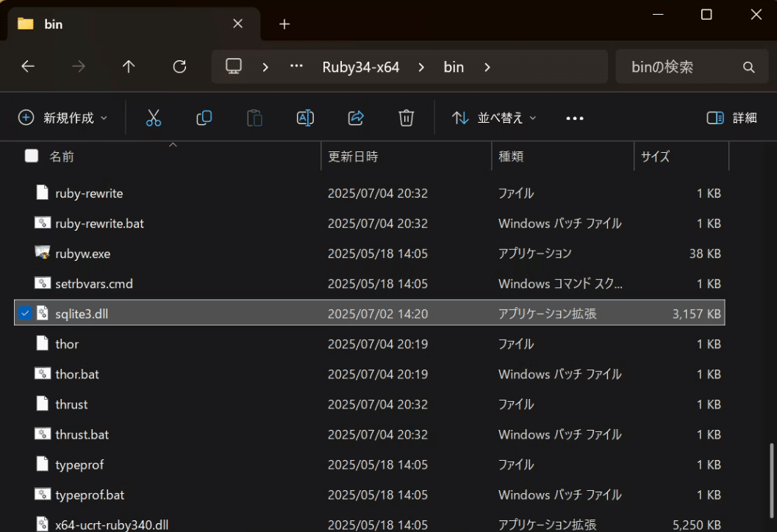This screenshot has height=532, width=777.
Task: Open the see-more ellipsis menu in toolbar
Action: pos(574,118)
